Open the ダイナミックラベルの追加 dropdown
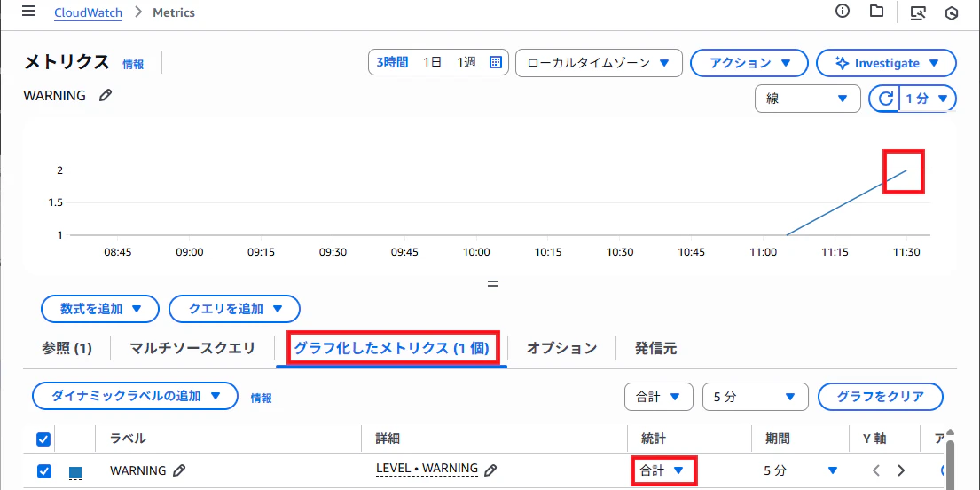This screenshot has width=980, height=490. coord(135,396)
